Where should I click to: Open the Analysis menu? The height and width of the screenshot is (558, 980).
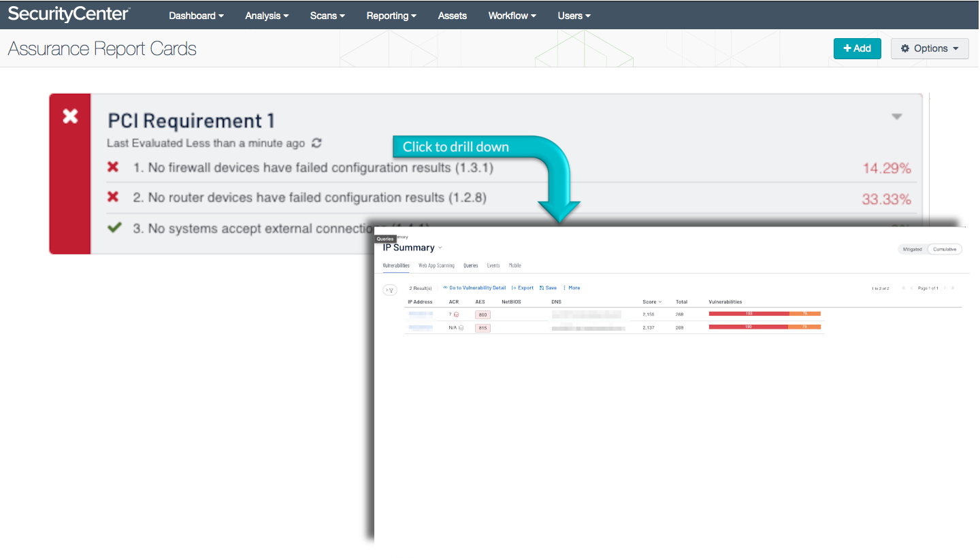267,16
